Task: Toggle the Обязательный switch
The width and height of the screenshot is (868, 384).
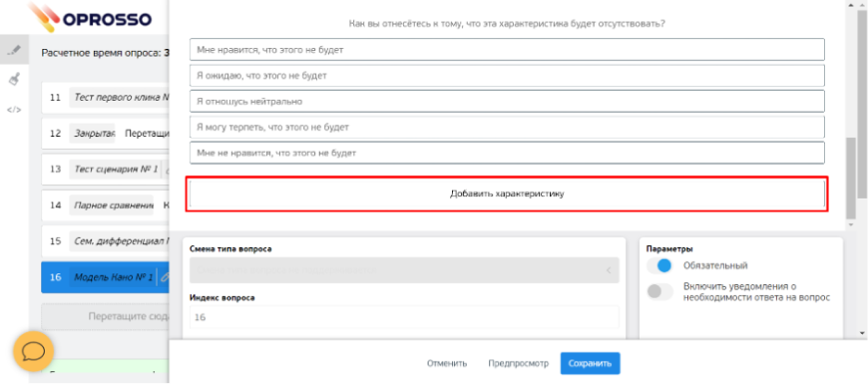Action: tap(659, 265)
